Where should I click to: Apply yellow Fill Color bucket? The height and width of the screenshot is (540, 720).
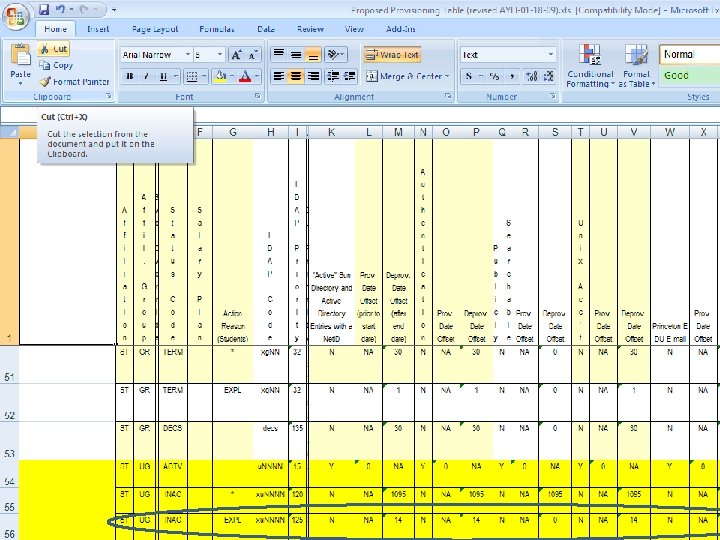[221, 76]
